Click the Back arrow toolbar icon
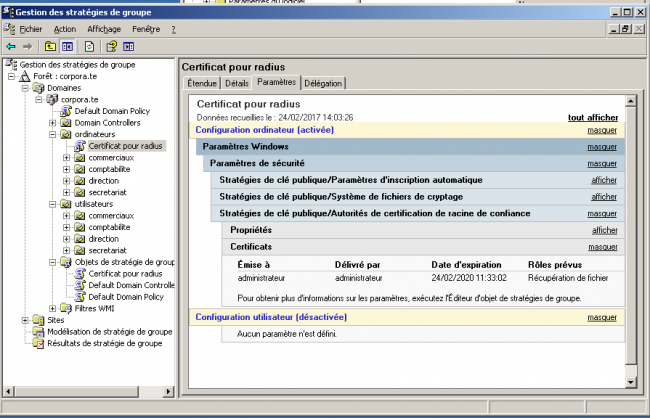 click(11, 46)
